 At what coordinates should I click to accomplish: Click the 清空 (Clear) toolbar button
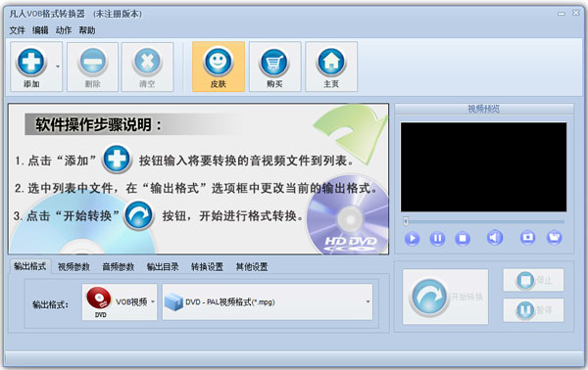click(147, 67)
